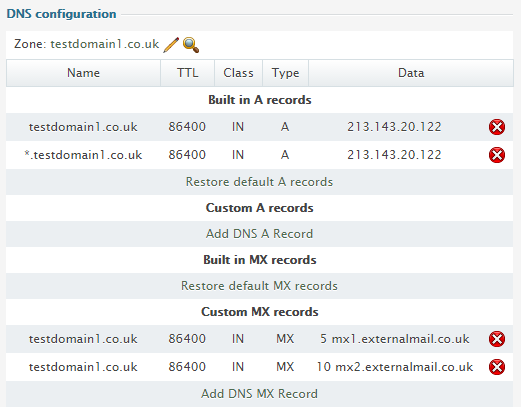Click Add DNS MX Record link
Image resolution: width=521 pixels, height=407 pixels.
(x=259, y=394)
